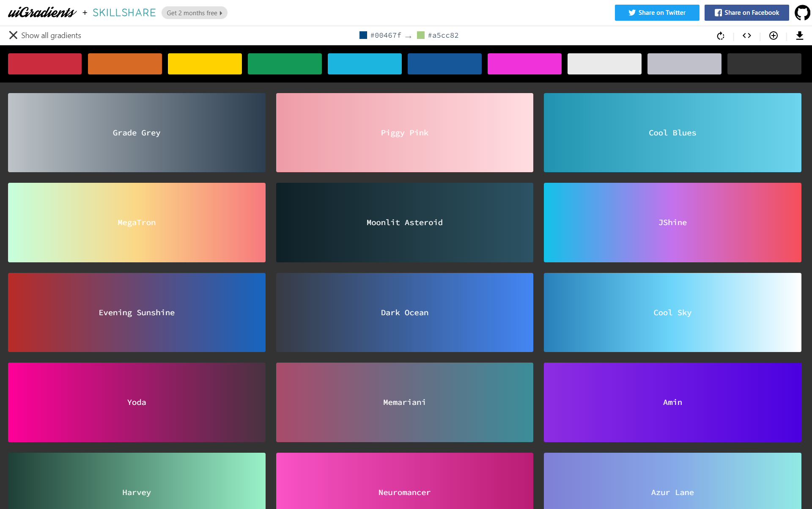Filter gradients by yellow swatch

tap(205, 64)
